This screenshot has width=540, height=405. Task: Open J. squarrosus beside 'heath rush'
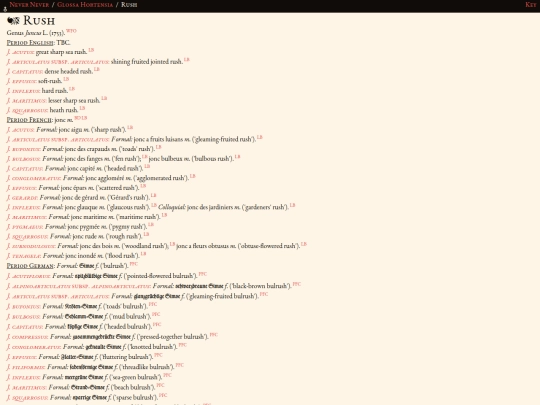tap(28, 110)
